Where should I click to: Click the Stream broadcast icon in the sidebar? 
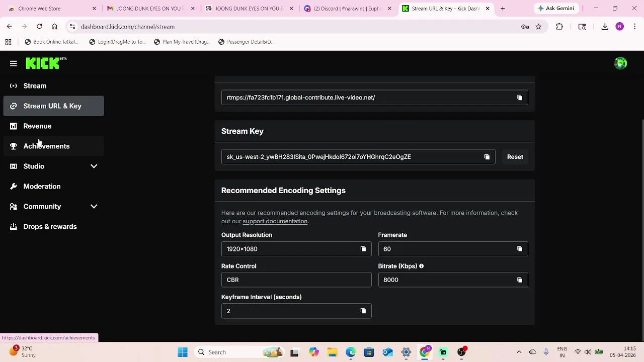14,86
